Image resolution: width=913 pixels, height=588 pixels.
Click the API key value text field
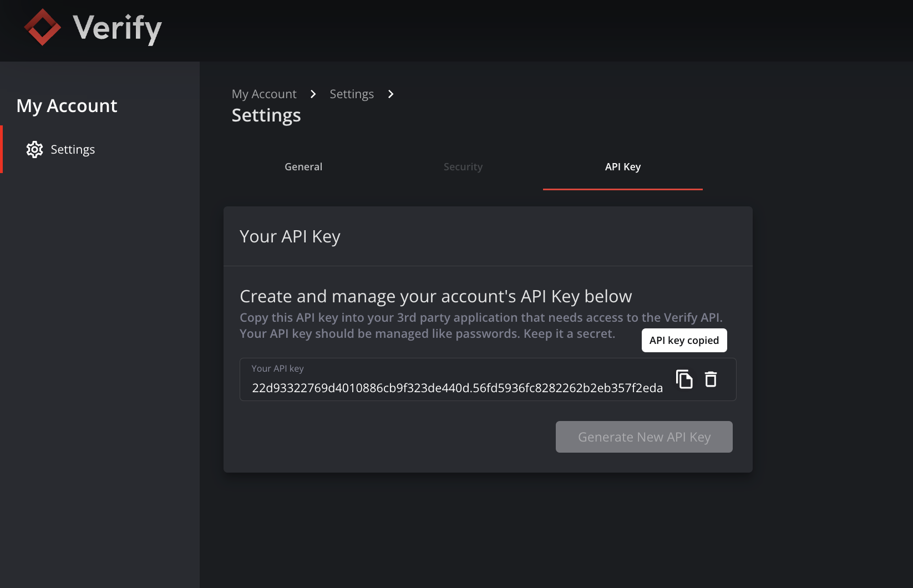pyautogui.click(x=457, y=388)
